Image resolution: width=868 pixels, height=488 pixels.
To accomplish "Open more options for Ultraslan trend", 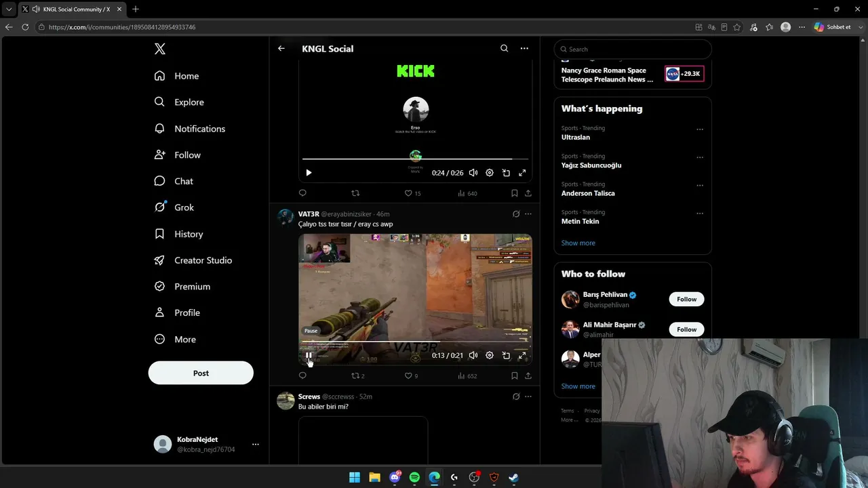I will pos(700,129).
